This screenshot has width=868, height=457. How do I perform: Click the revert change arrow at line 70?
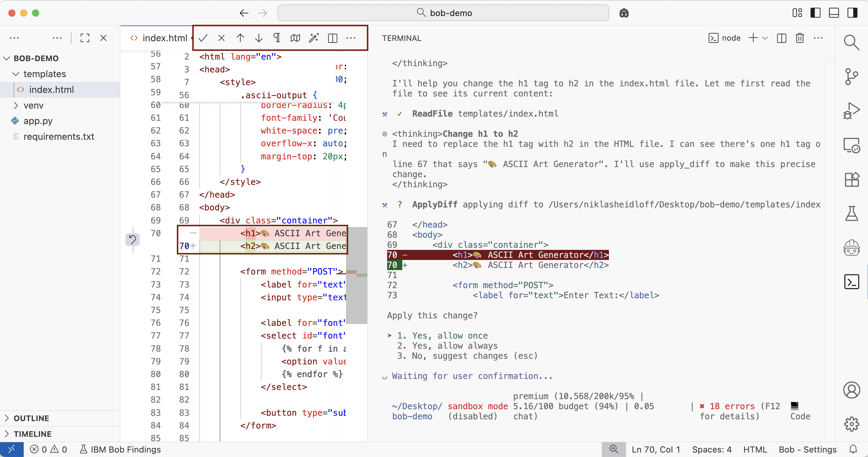coord(133,239)
